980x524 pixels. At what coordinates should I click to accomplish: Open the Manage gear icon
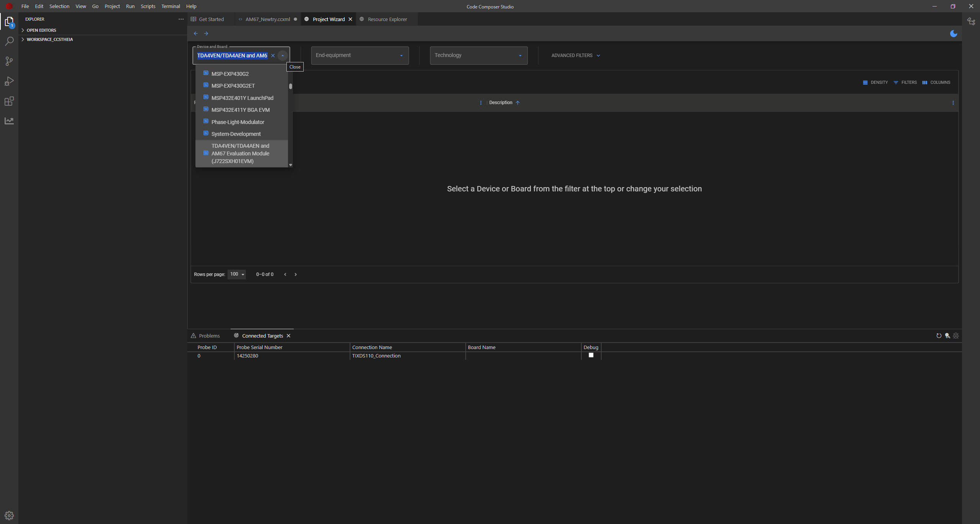tap(9, 515)
